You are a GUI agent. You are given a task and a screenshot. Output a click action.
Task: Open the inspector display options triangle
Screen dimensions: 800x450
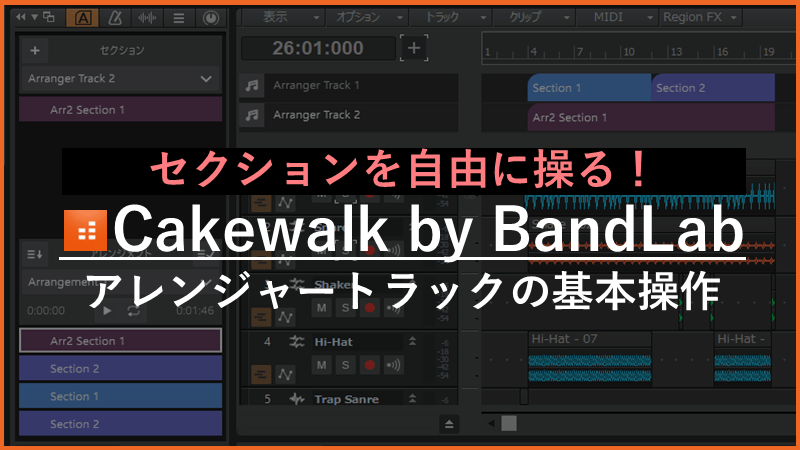point(34,17)
